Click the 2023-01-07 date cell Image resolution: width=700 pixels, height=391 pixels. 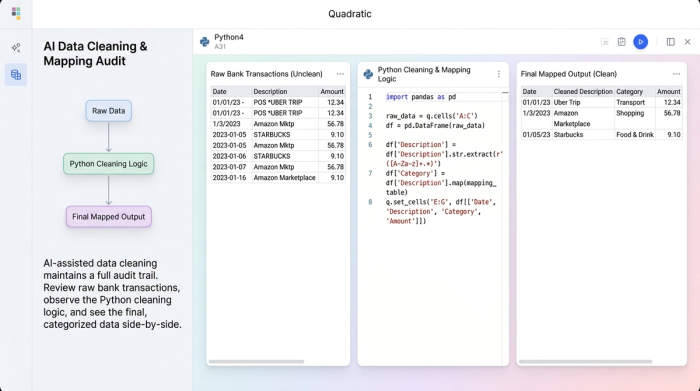tap(231, 167)
